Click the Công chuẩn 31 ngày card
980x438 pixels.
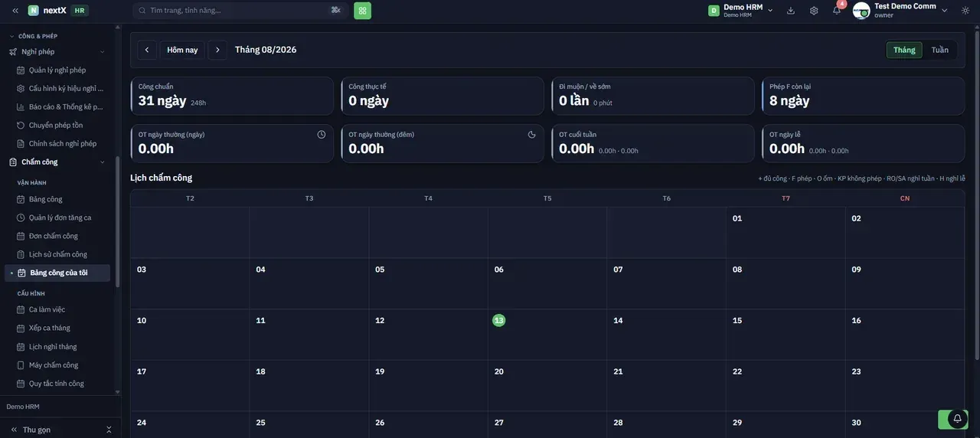(x=232, y=96)
